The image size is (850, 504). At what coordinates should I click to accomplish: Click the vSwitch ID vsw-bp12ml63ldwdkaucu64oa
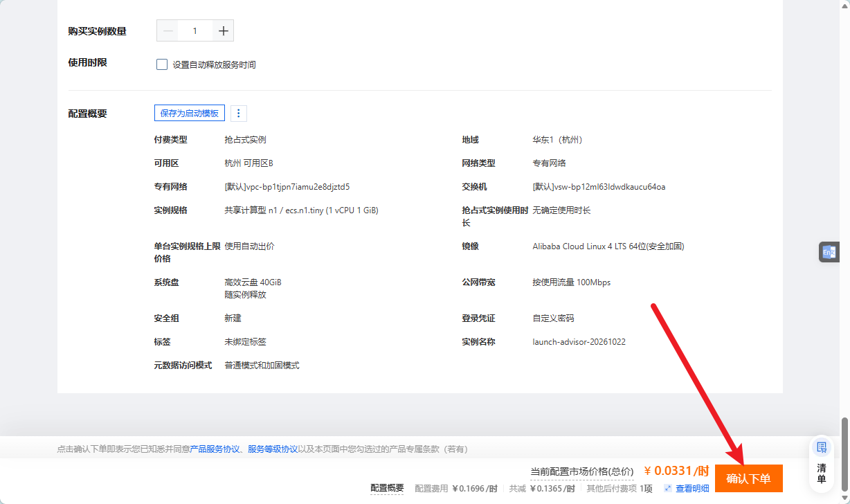599,187
